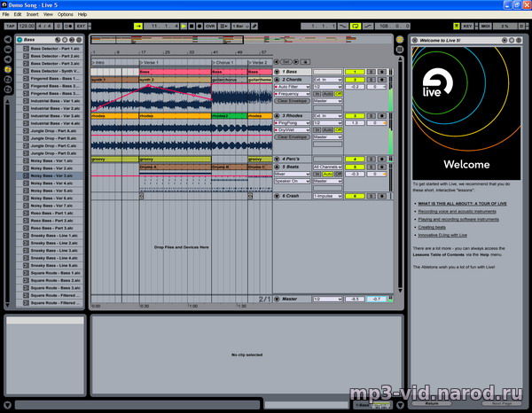
Task: Collapse the browser with the triangle icon
Action: coord(8,39)
